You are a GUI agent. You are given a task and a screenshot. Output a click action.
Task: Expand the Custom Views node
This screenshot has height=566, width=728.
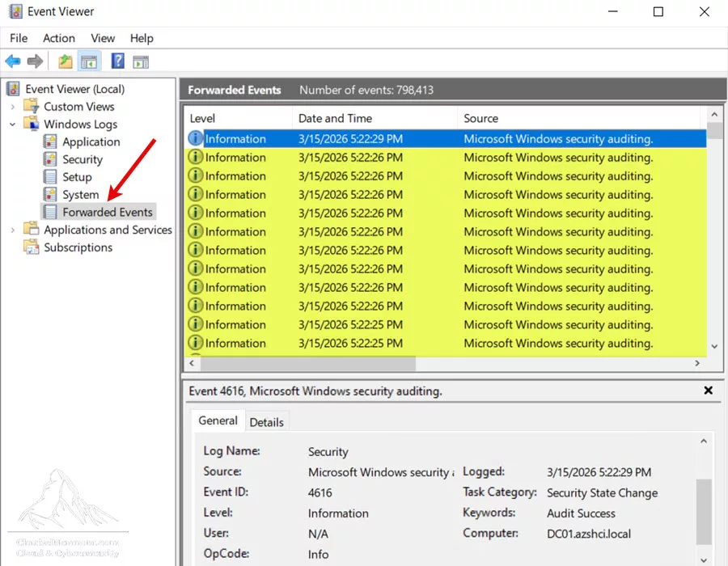click(x=12, y=107)
